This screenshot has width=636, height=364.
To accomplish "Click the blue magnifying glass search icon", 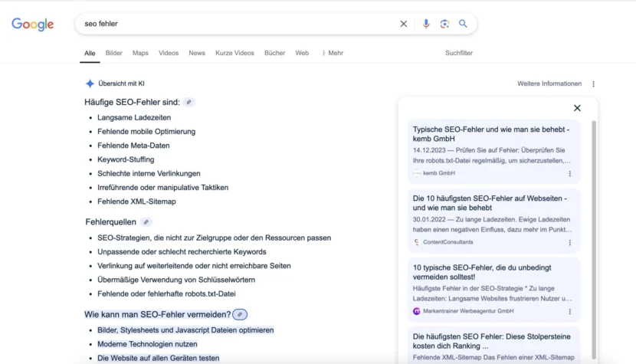I will 463,24.
